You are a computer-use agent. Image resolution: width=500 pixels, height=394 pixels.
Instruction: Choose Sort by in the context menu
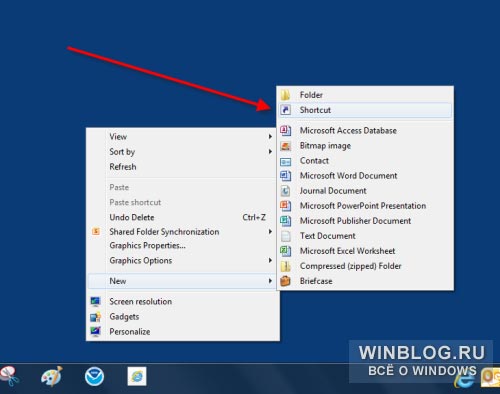pyautogui.click(x=122, y=152)
